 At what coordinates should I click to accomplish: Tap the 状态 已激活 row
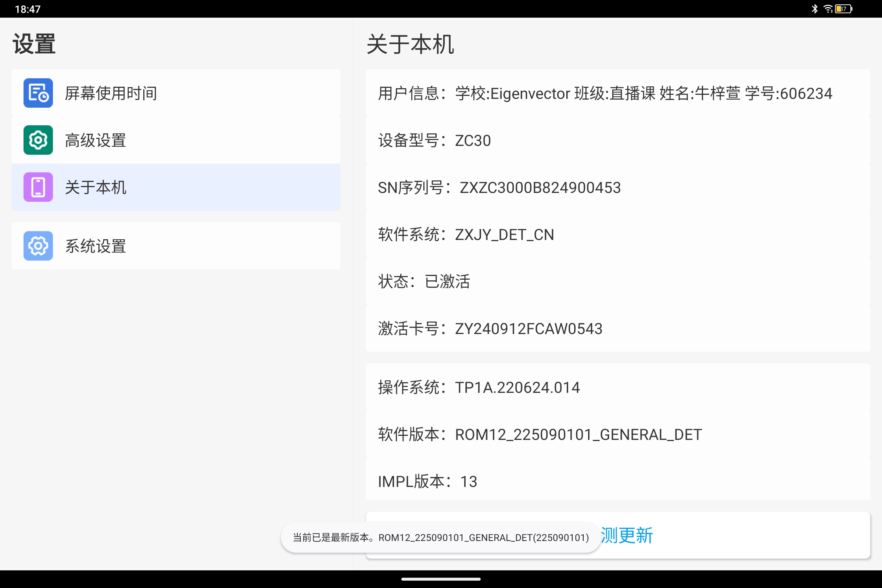(618, 281)
